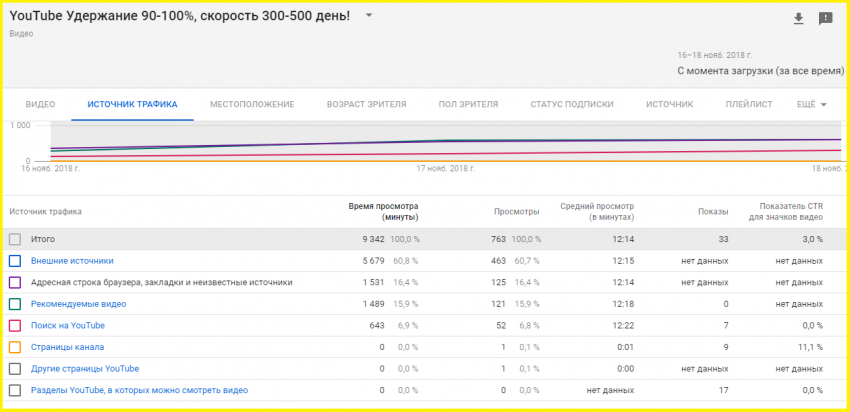Click the 11,1 % CTR value

(x=809, y=347)
